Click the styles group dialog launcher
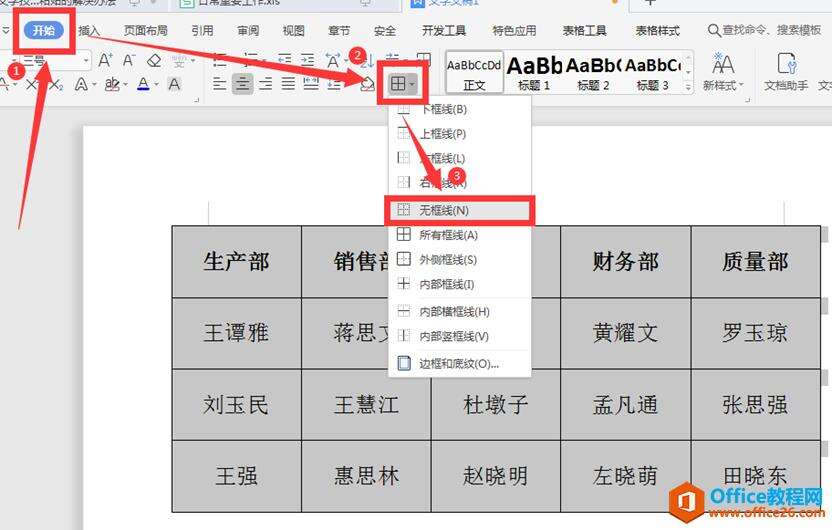832x530 pixels. 748,99
